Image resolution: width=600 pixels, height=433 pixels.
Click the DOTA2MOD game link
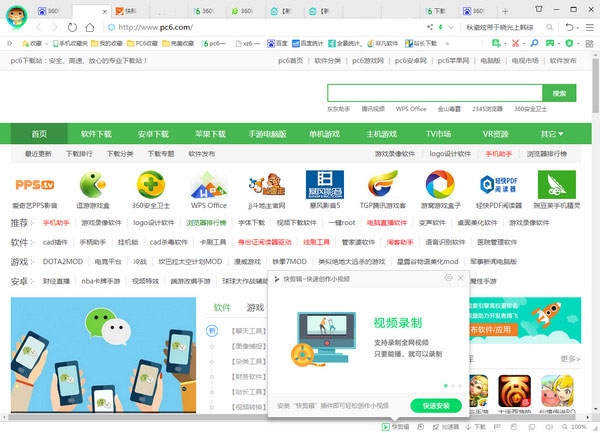[x=63, y=261]
